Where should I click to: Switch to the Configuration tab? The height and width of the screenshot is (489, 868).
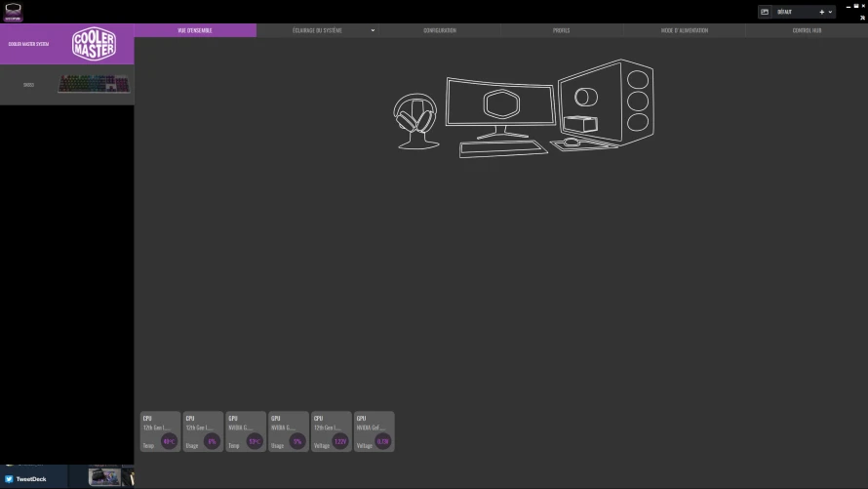440,30
